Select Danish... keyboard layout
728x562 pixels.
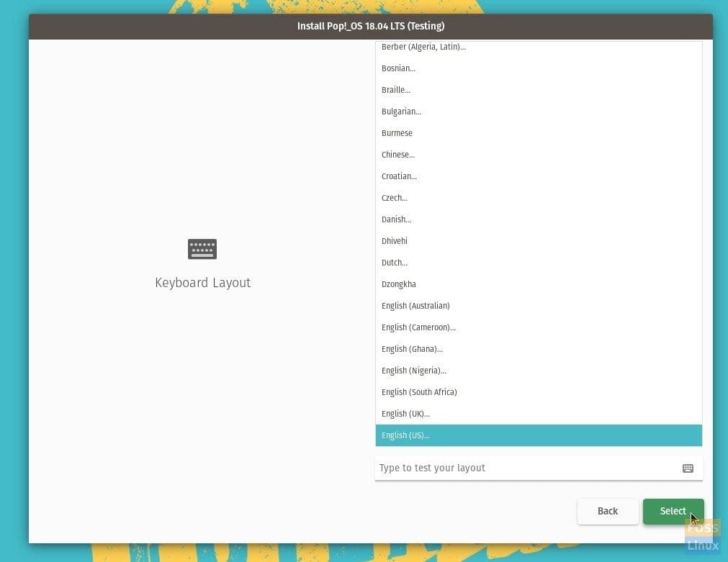(539, 219)
